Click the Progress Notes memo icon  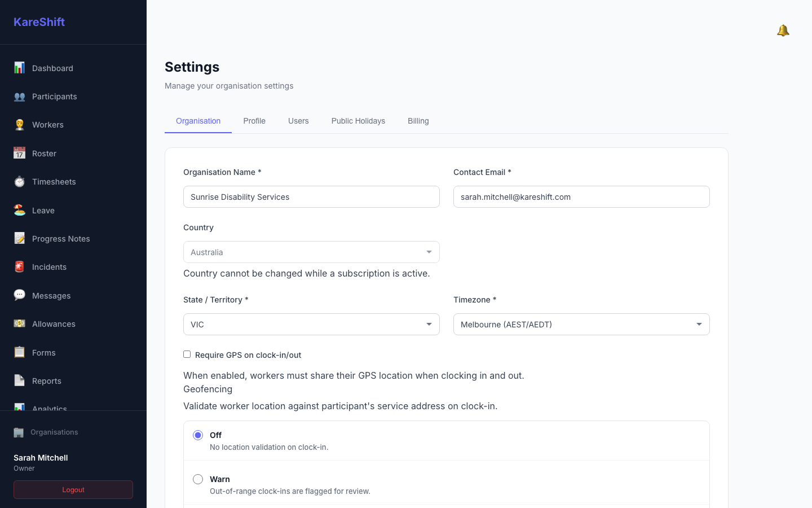[19, 238]
